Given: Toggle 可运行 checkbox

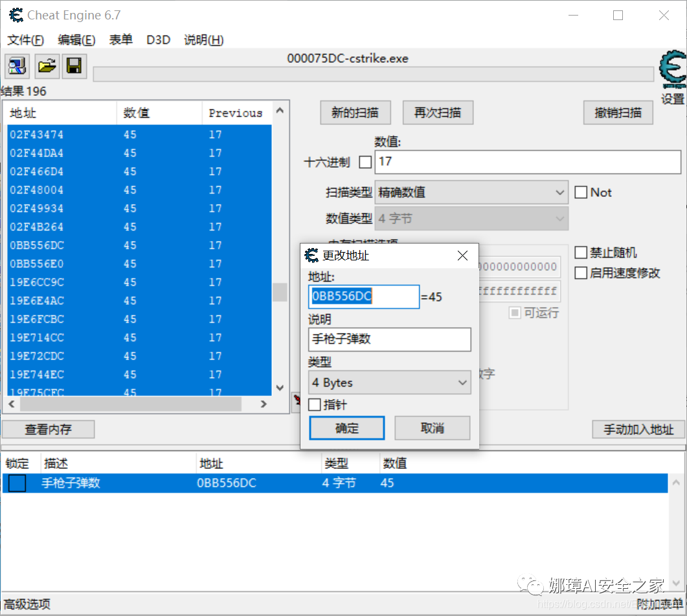Looking at the screenshot, I should tap(515, 313).
